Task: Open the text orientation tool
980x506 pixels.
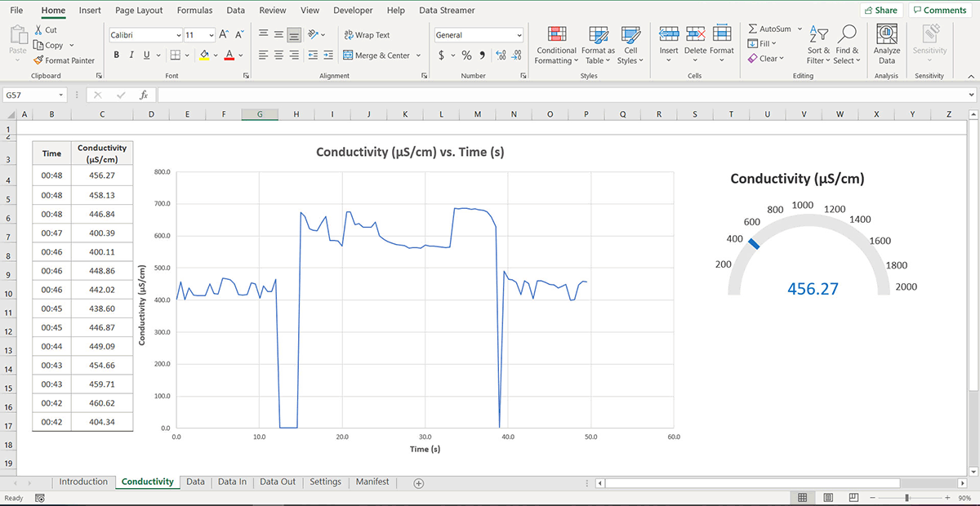Action: tap(314, 34)
